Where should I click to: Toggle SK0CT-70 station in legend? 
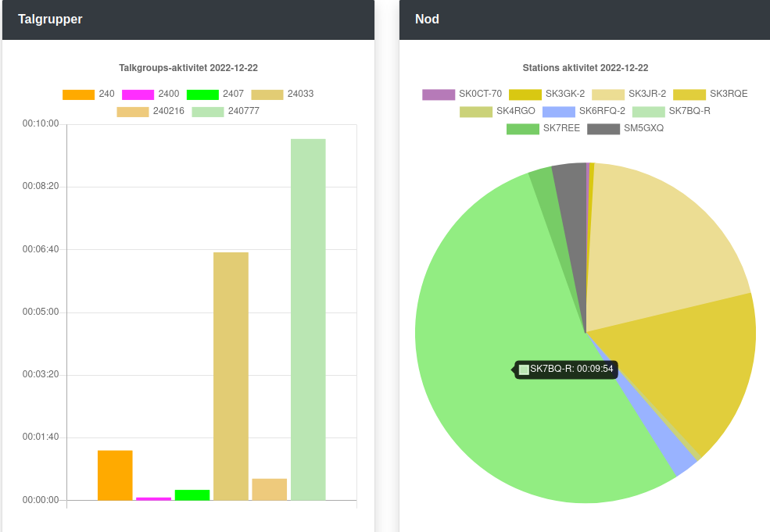[x=462, y=95]
